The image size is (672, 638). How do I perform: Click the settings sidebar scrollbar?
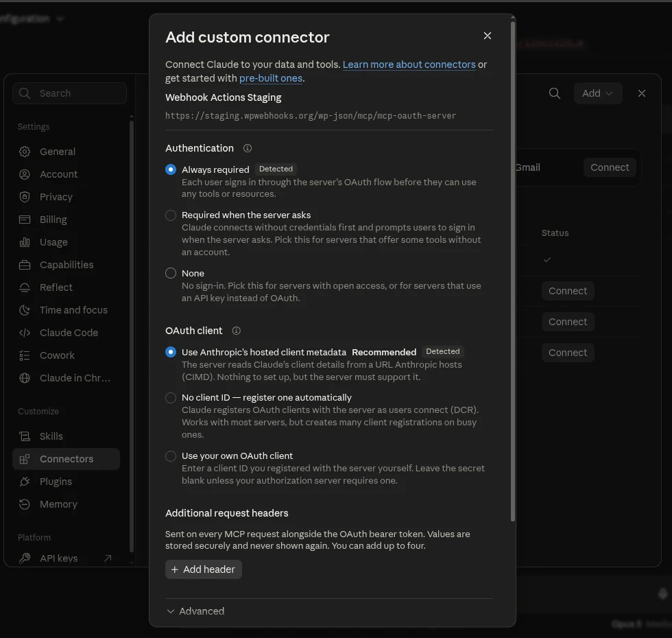tap(132, 337)
